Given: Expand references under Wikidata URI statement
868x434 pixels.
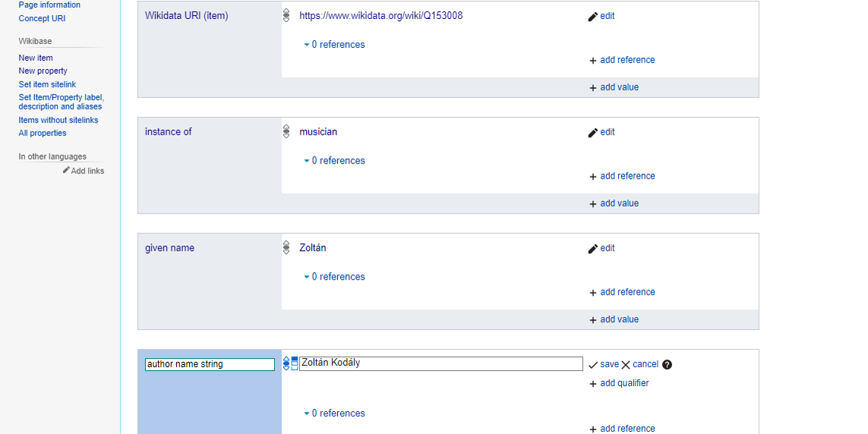Looking at the screenshot, I should (334, 45).
